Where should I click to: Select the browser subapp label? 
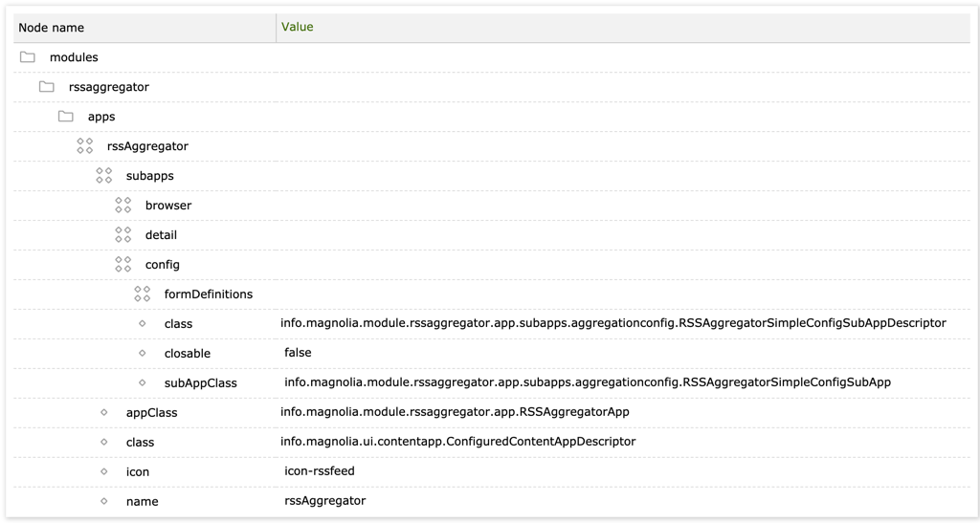pyautogui.click(x=168, y=206)
